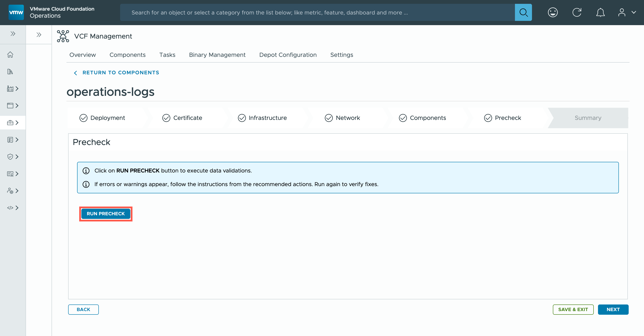This screenshot has height=336, width=644.
Task: Open the notifications bell
Action: coord(600,12)
